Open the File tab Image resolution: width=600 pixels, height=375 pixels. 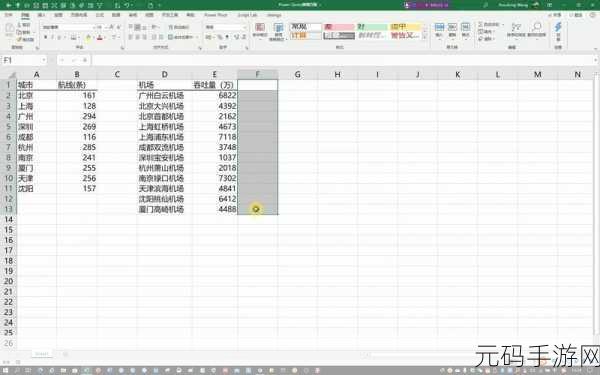tap(8, 15)
